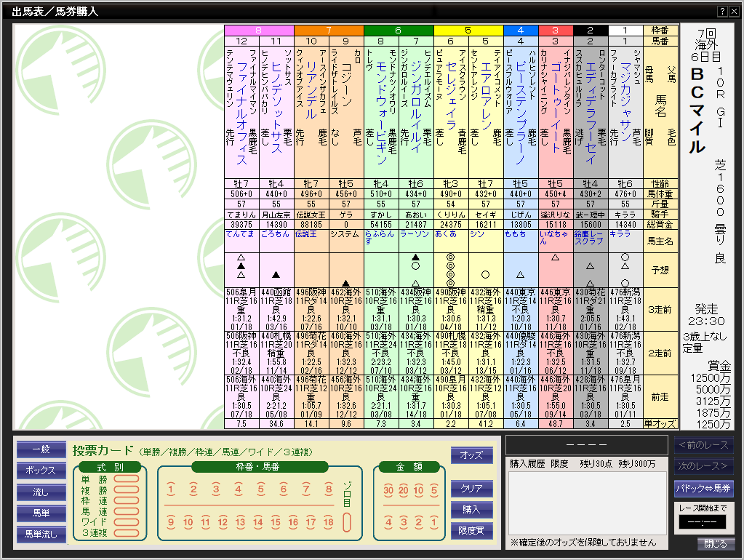
Task: Mark horse number 9 on betting card
Action: [171, 522]
